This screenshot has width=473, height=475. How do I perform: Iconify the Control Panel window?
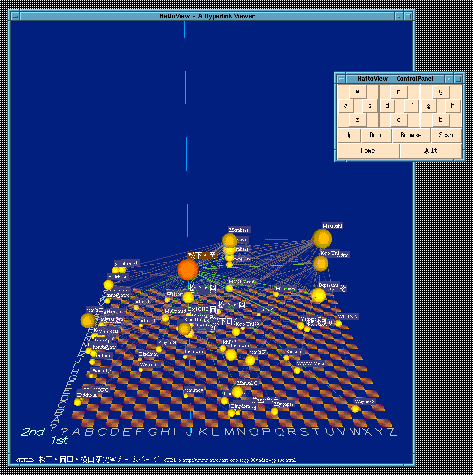click(x=449, y=79)
